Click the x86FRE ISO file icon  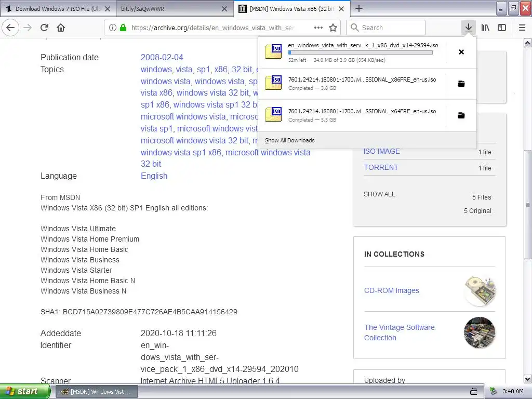[273, 83]
